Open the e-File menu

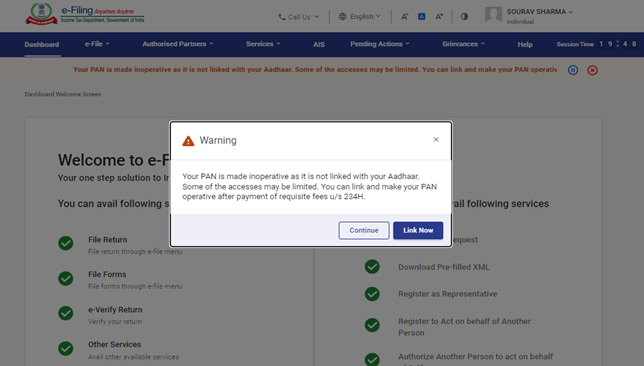point(97,44)
